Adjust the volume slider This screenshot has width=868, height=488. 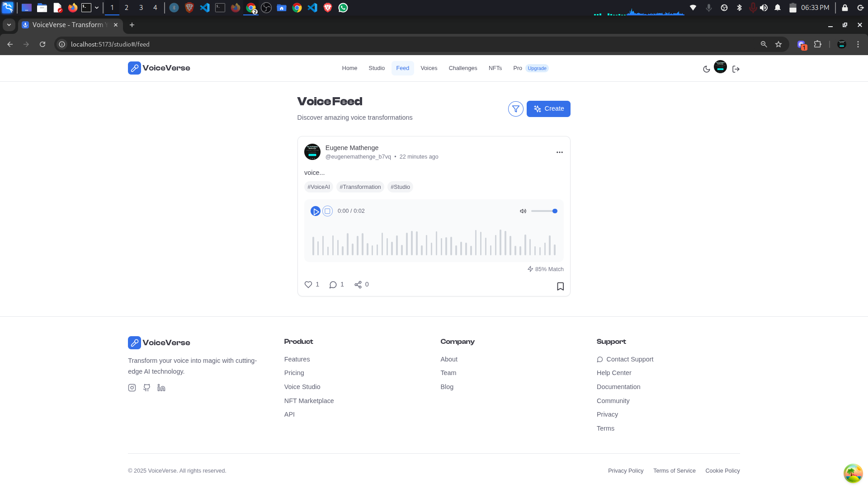coord(544,211)
